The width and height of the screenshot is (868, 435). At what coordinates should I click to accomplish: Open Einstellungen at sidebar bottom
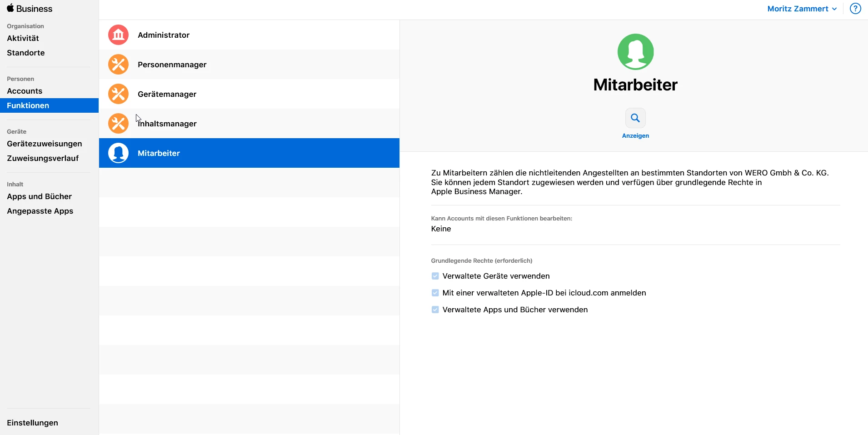(x=32, y=423)
